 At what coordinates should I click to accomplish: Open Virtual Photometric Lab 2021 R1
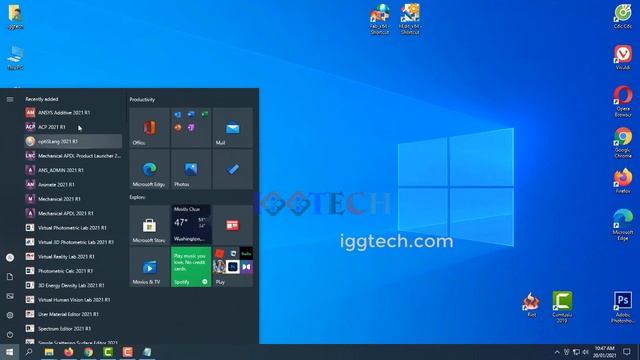[73, 227]
